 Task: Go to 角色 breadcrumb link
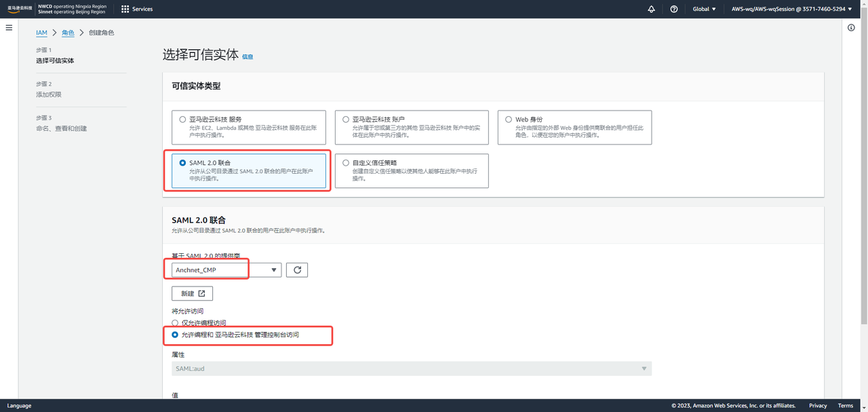[68, 33]
